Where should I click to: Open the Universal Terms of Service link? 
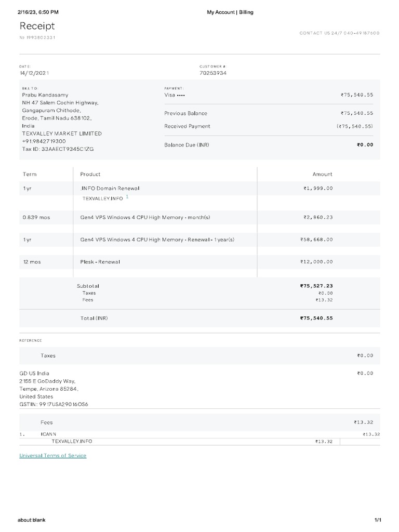[52, 456]
